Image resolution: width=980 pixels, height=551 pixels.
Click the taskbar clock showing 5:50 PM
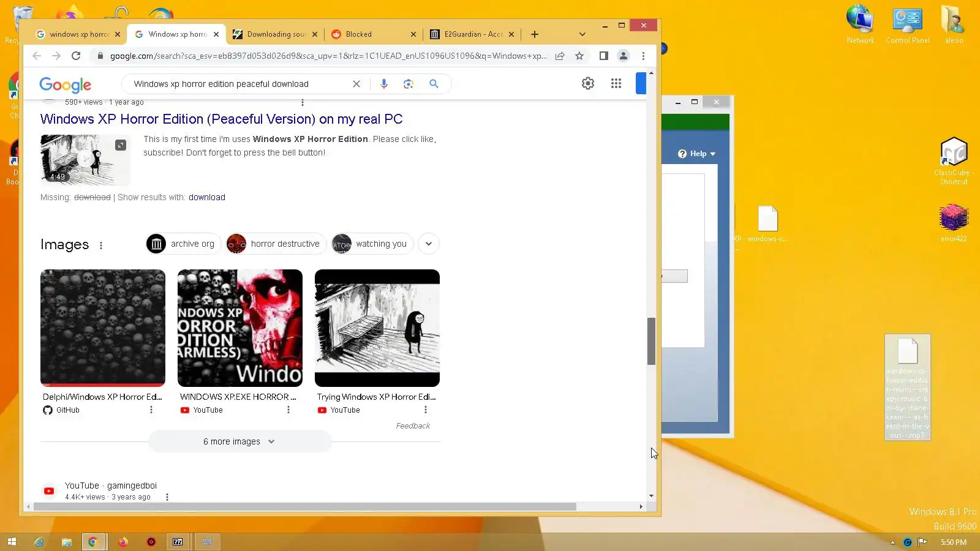tap(954, 542)
